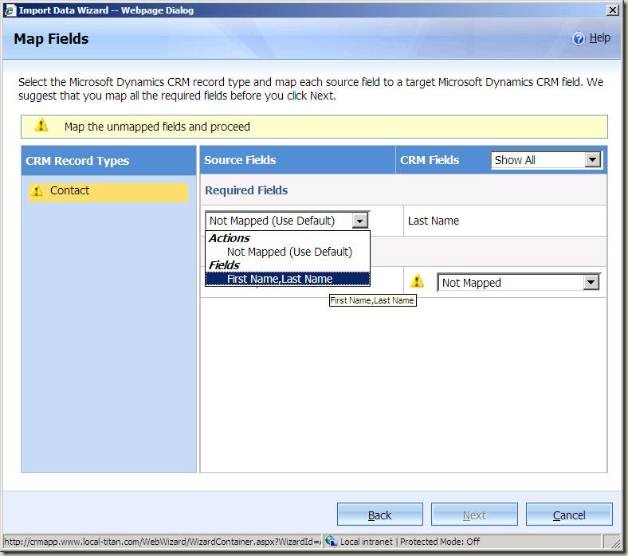Viewport: 628px width, 556px height.
Task: Select the First Name,Last Name field option
Action: (x=280, y=279)
